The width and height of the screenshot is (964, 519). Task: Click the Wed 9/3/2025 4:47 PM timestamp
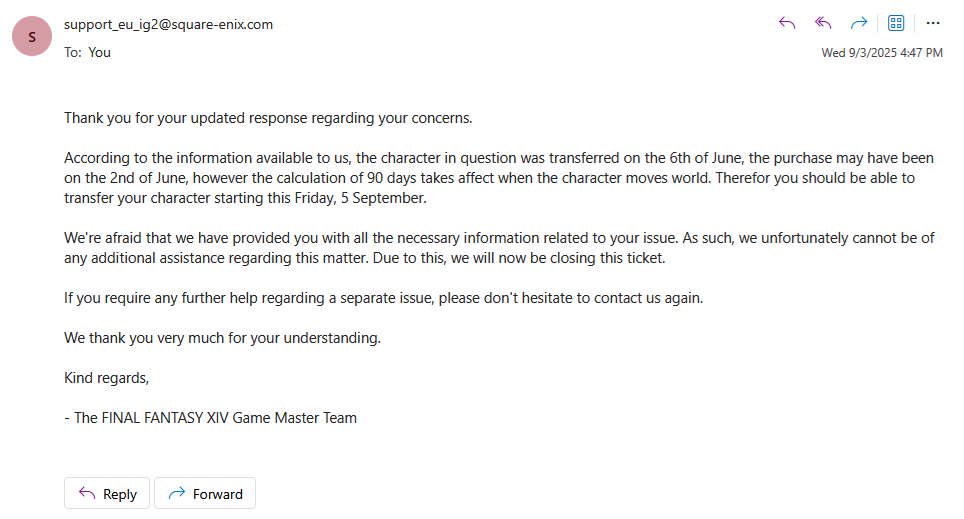882,53
